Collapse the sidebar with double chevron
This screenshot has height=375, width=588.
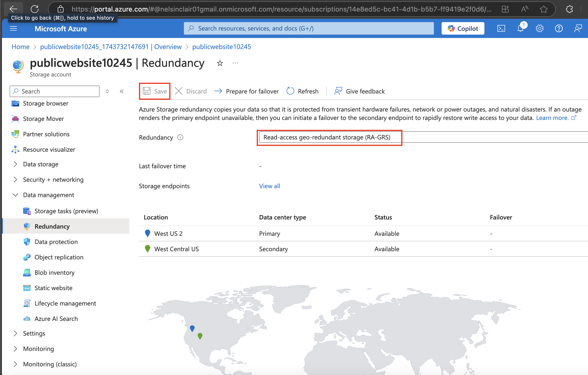(122, 91)
